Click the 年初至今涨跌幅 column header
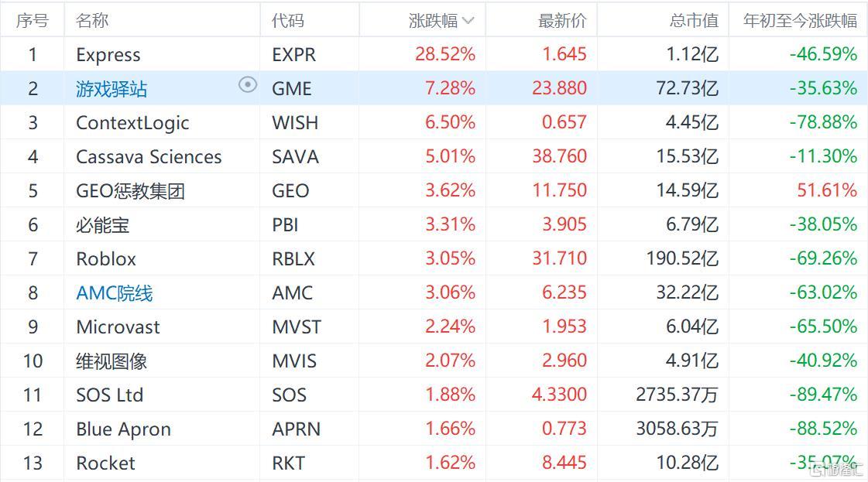Image resolution: width=868 pixels, height=482 pixels. pos(800,20)
